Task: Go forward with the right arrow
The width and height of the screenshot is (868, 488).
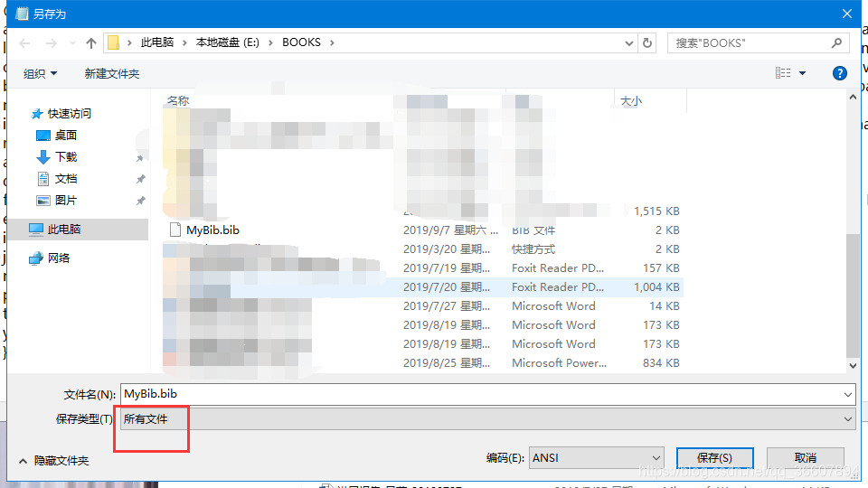Action: 51,43
